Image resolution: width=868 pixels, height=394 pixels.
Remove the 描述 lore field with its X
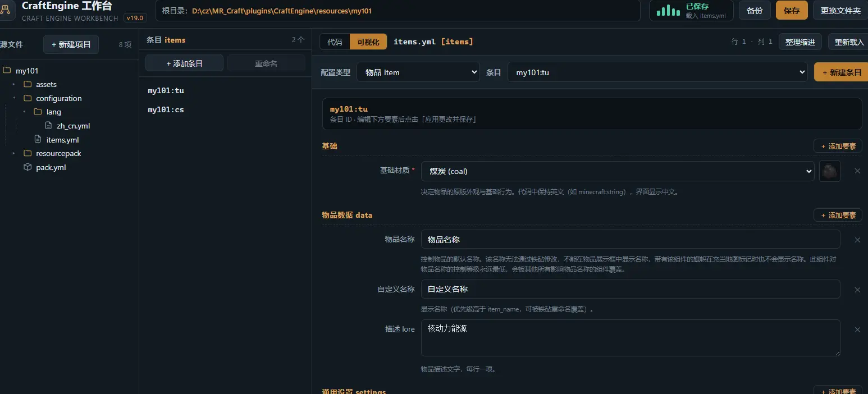point(857,329)
